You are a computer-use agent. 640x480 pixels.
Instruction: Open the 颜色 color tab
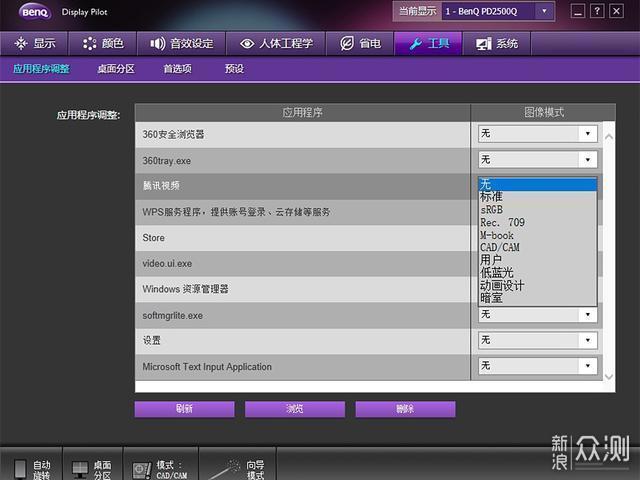(x=103, y=43)
